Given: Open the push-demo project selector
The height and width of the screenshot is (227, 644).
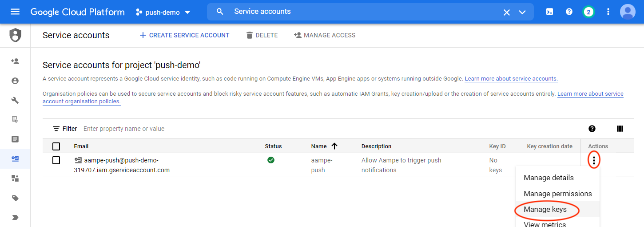Looking at the screenshot, I should pyautogui.click(x=163, y=12).
